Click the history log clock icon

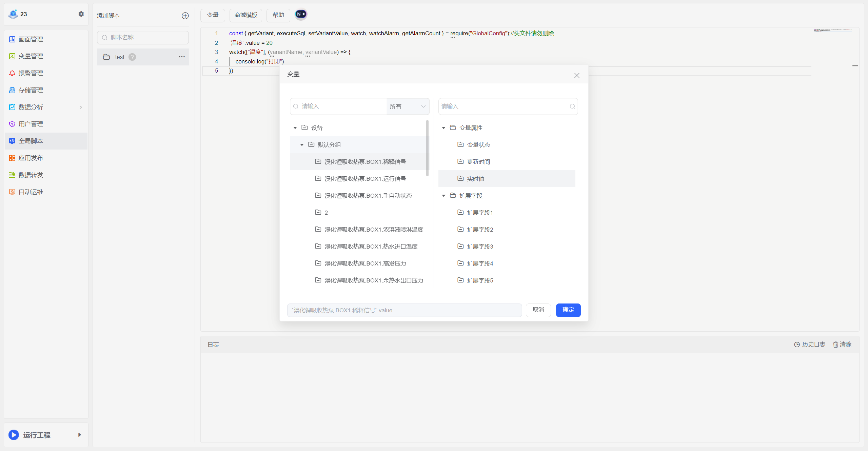(x=797, y=345)
